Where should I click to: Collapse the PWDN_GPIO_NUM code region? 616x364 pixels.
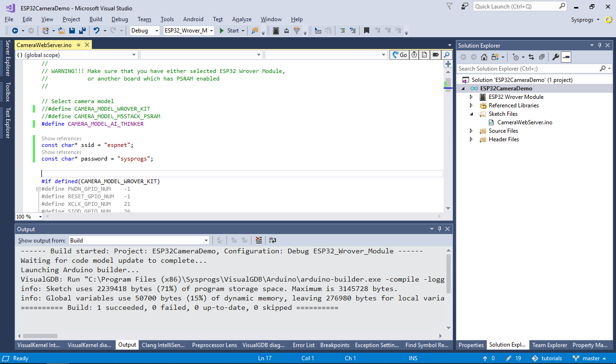38,189
